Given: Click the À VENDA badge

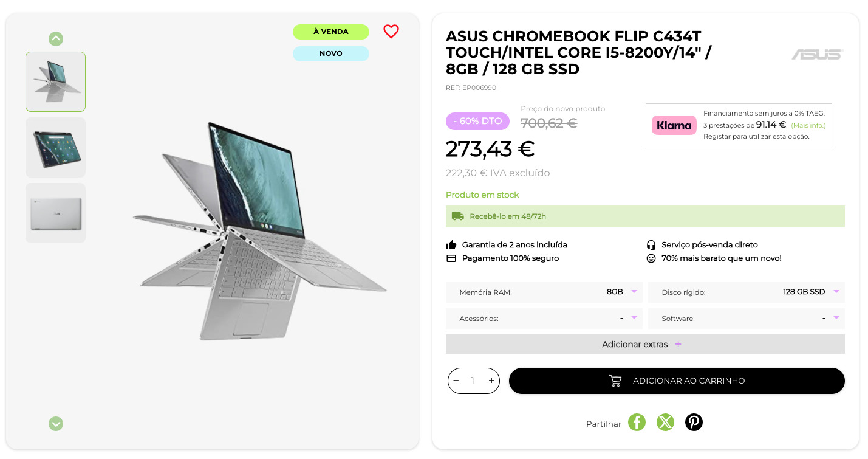Looking at the screenshot, I should [x=331, y=32].
